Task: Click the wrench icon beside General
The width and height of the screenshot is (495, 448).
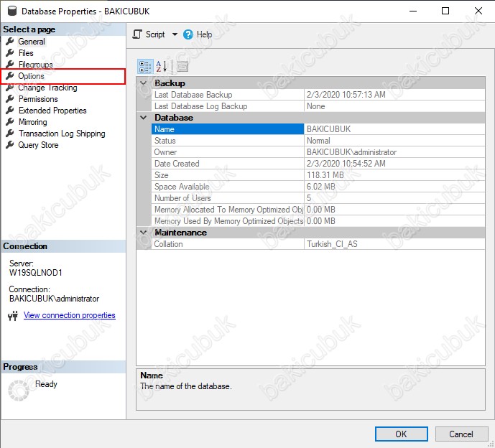Action: pyautogui.click(x=10, y=42)
